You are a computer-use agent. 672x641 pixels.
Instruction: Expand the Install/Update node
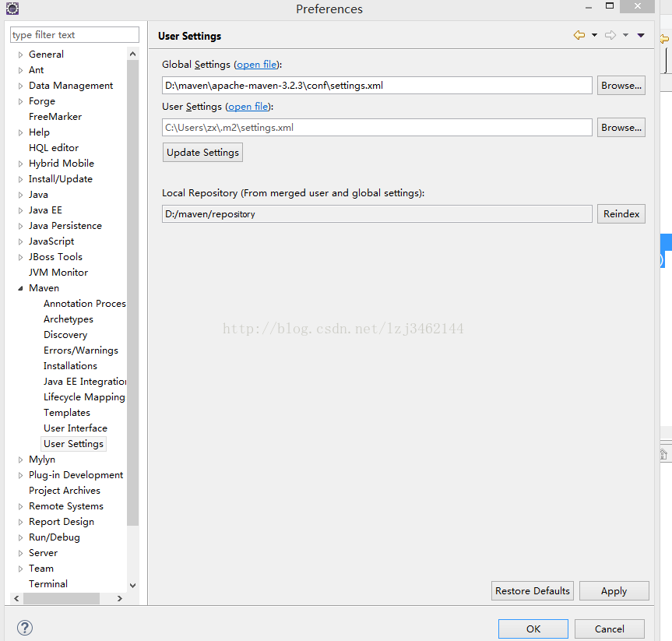(x=20, y=179)
